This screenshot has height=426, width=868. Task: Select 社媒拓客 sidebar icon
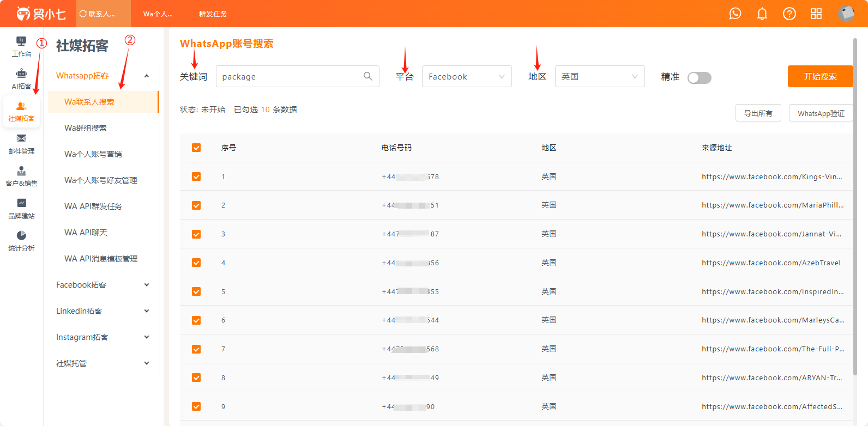pyautogui.click(x=21, y=112)
